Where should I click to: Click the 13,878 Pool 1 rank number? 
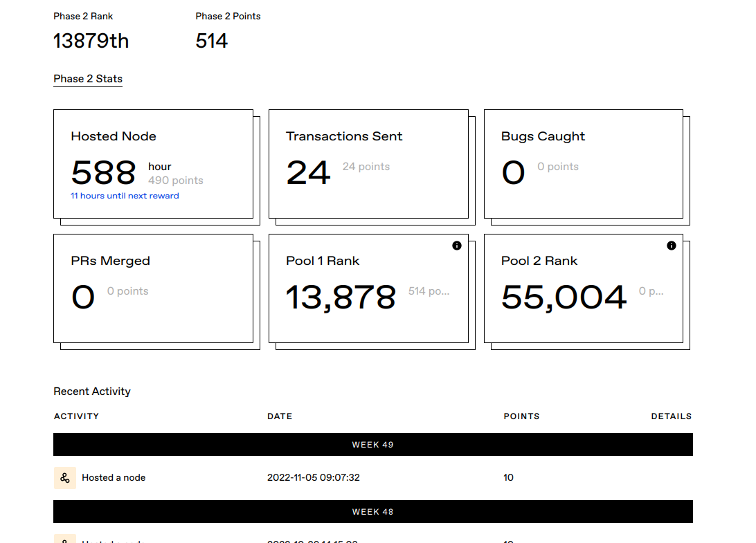coord(341,297)
